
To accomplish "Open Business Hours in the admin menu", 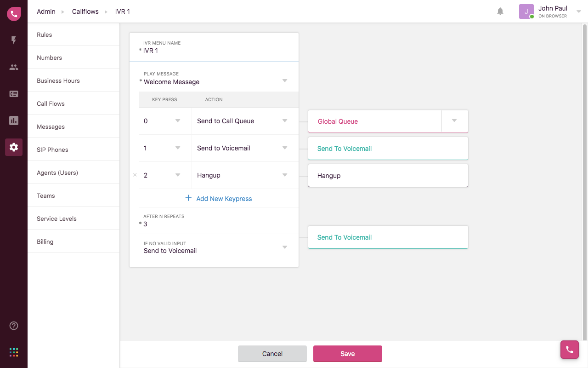I will pyautogui.click(x=73, y=80).
